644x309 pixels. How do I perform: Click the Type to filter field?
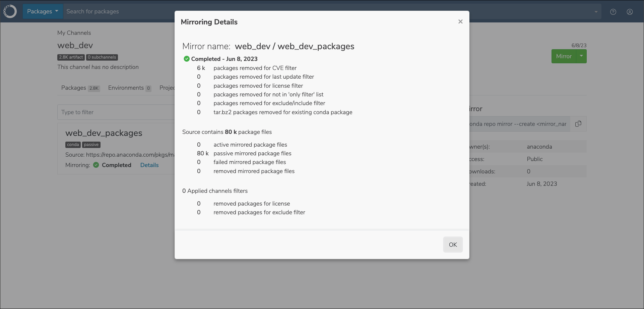pos(116,112)
